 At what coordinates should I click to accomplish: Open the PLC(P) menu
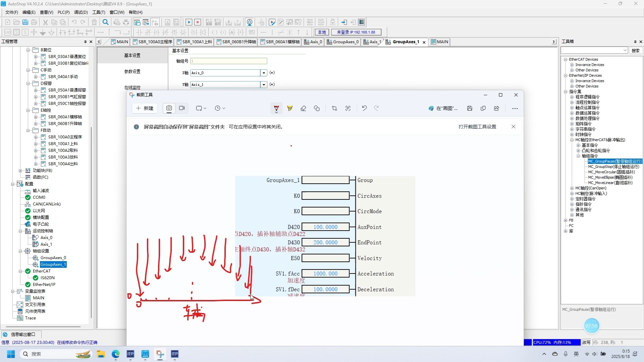tap(63, 12)
